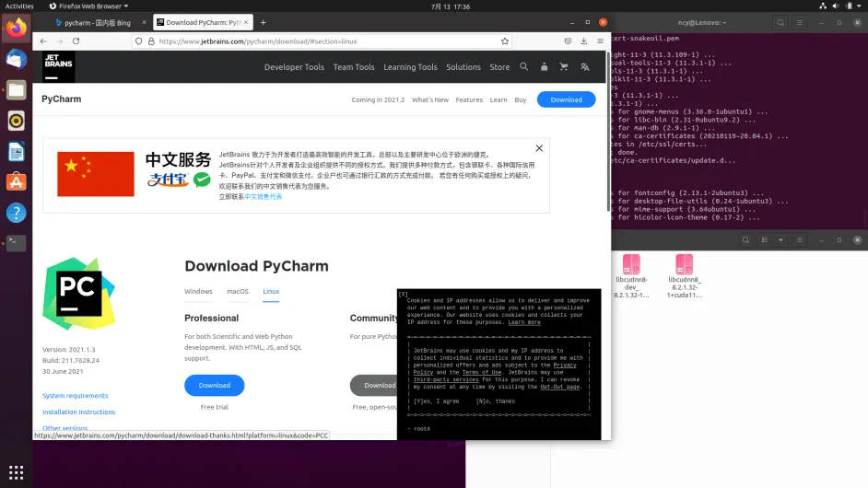Open Firefox from the Ubuntu dock

(16, 28)
